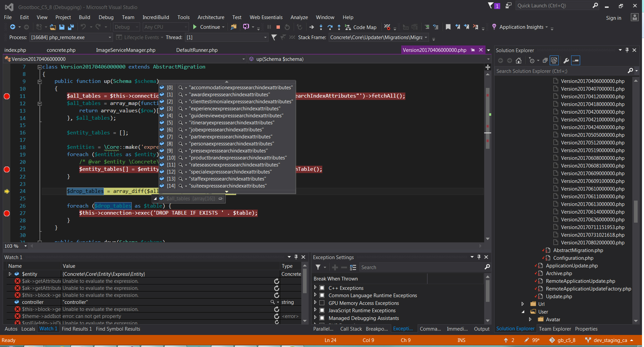
Task: Open the Debug menu
Action: pyautogui.click(x=106, y=17)
